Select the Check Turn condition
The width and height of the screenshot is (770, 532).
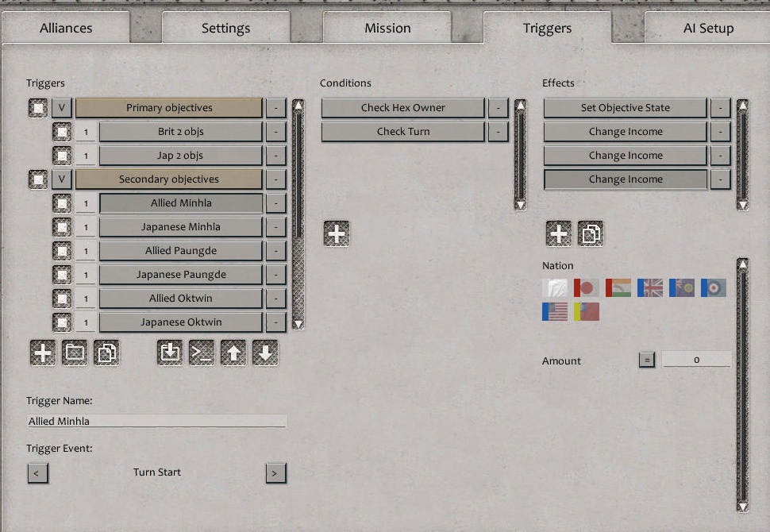[x=403, y=132]
